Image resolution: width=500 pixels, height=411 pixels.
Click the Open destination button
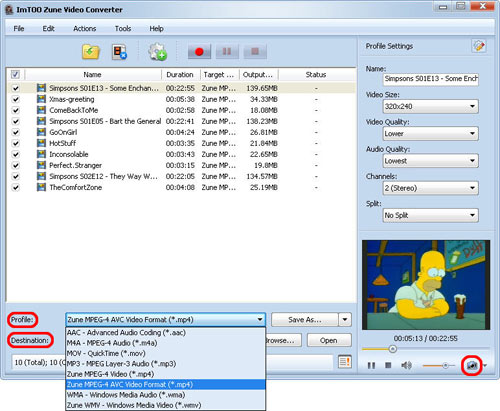tap(329, 340)
